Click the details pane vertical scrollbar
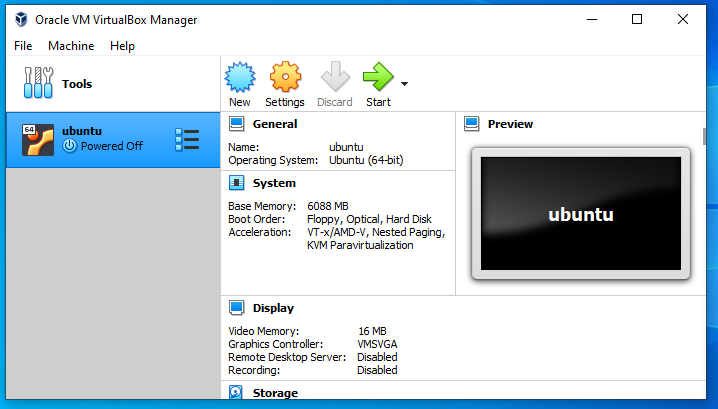718x409 pixels. pyautogui.click(x=704, y=136)
